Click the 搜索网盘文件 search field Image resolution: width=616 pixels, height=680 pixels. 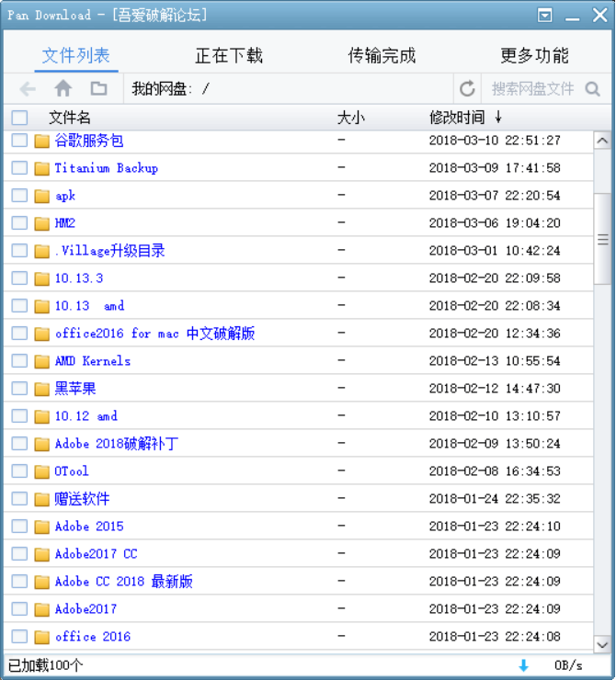532,89
